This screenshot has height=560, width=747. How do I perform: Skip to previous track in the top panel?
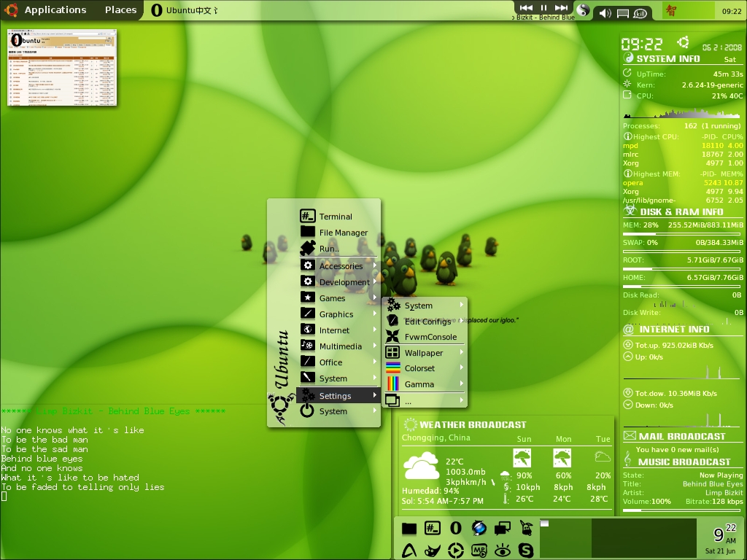tap(526, 7)
